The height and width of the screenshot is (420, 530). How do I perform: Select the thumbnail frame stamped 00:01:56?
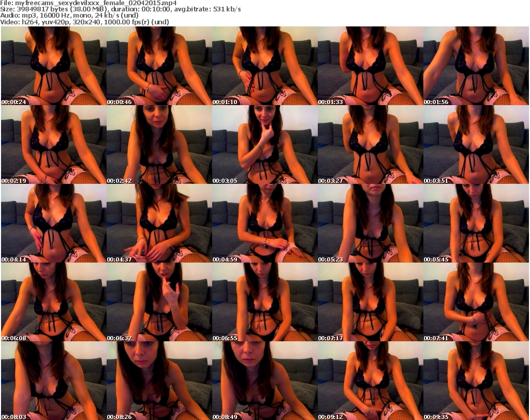(476, 66)
